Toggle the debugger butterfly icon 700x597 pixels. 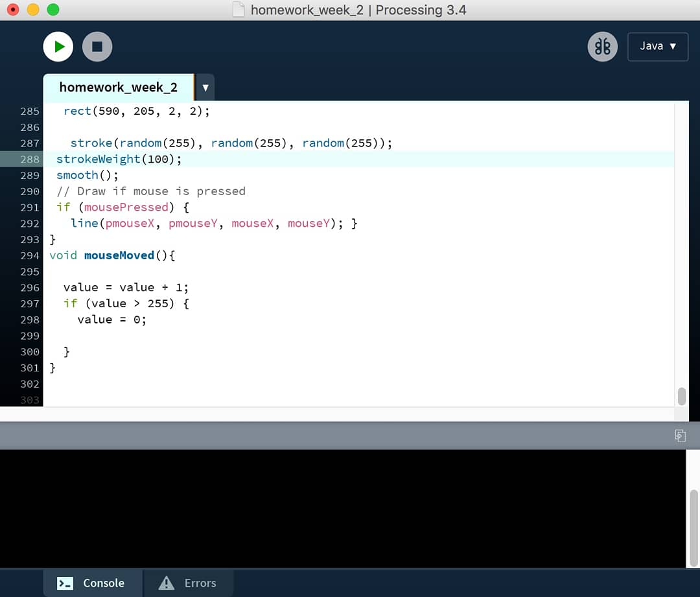click(x=603, y=47)
